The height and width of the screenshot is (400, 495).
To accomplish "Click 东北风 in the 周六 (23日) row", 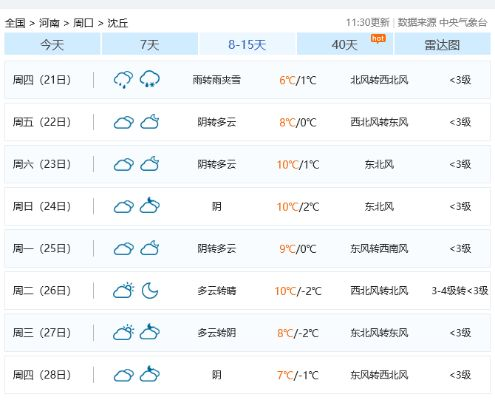I will (x=379, y=164).
